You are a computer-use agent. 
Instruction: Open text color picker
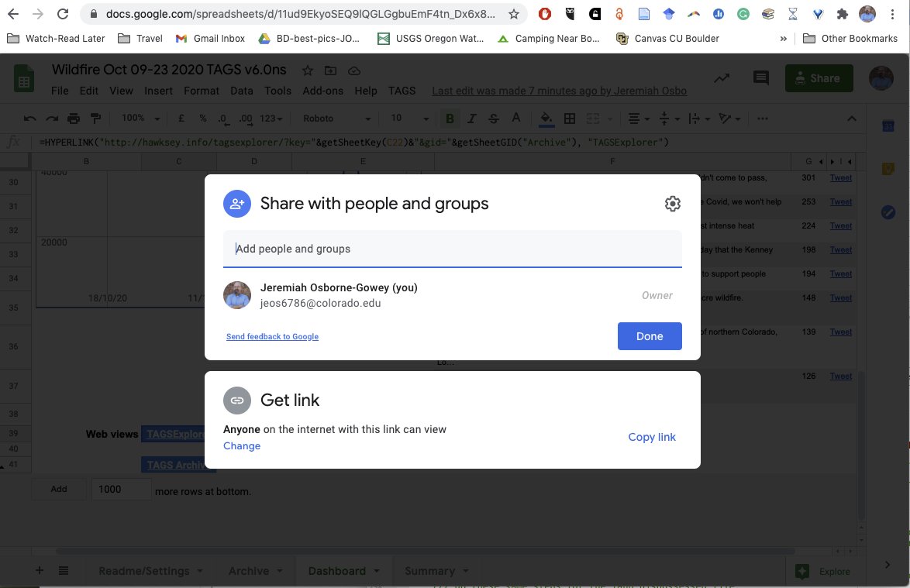[516, 119]
